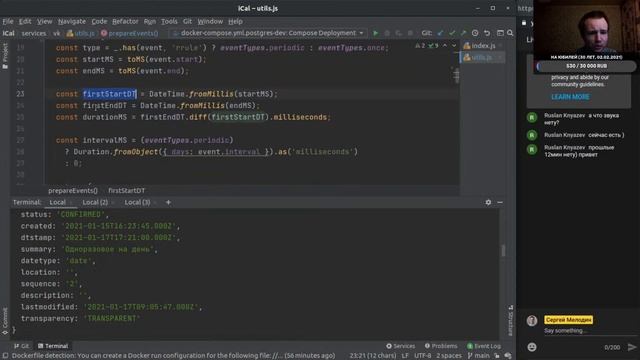
Task: Switch to the Local terminal tab
Action: [x=58, y=202]
